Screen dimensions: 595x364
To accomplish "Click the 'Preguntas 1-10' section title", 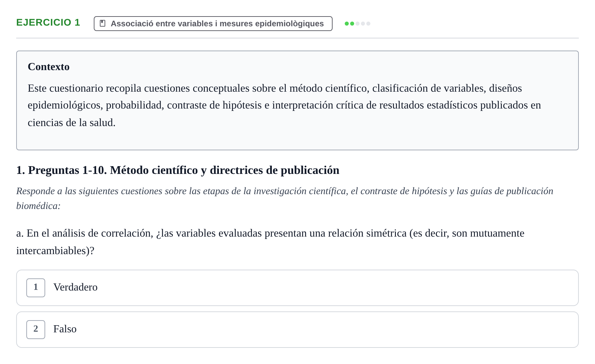I will pos(178,170).
